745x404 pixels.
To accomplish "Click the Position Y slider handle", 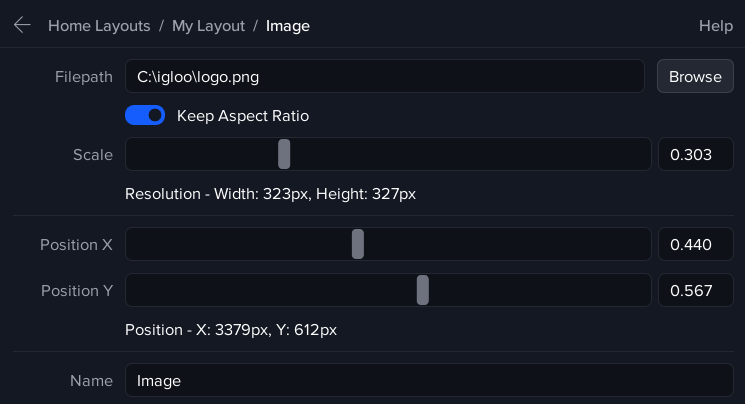I will (x=423, y=291).
